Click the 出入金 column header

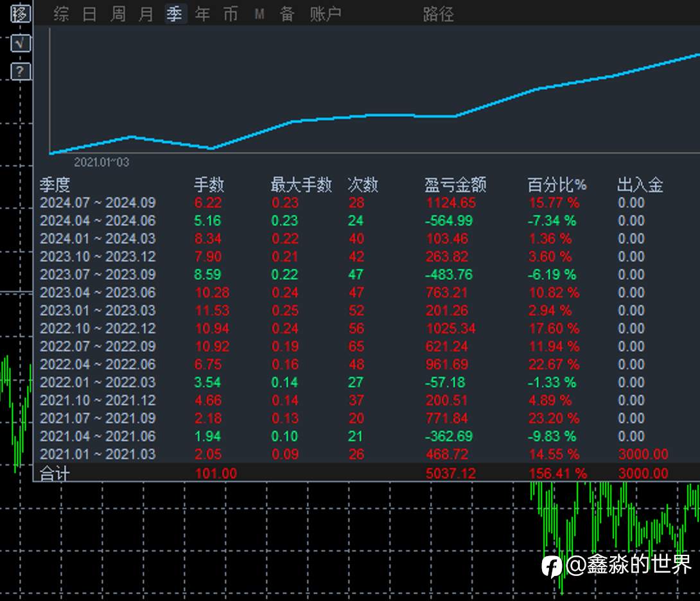click(x=640, y=184)
